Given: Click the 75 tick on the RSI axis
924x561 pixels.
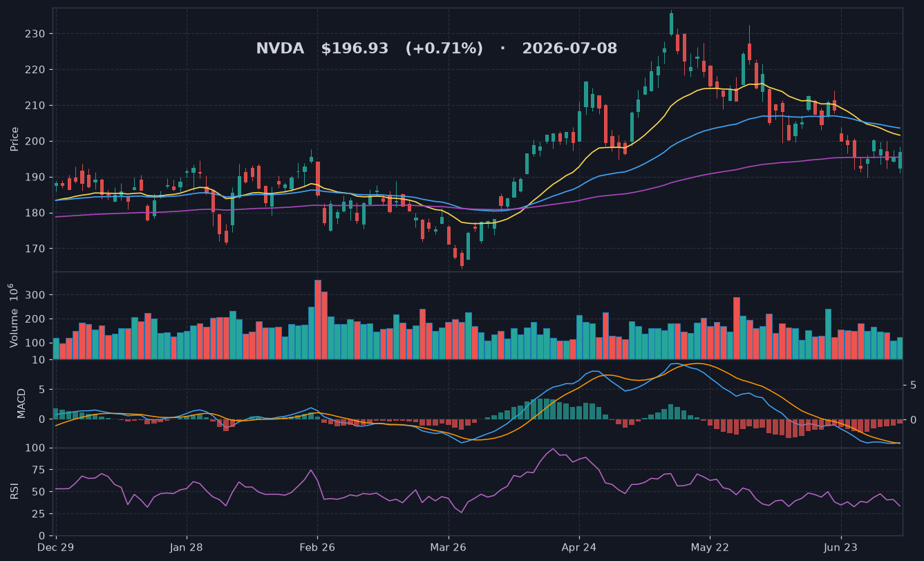Looking at the screenshot, I should [37, 470].
